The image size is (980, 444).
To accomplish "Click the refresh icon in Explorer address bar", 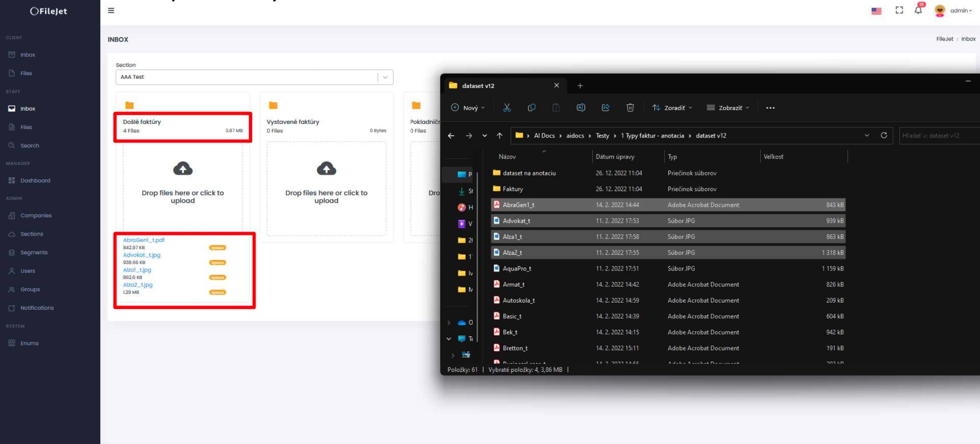I will 884,135.
